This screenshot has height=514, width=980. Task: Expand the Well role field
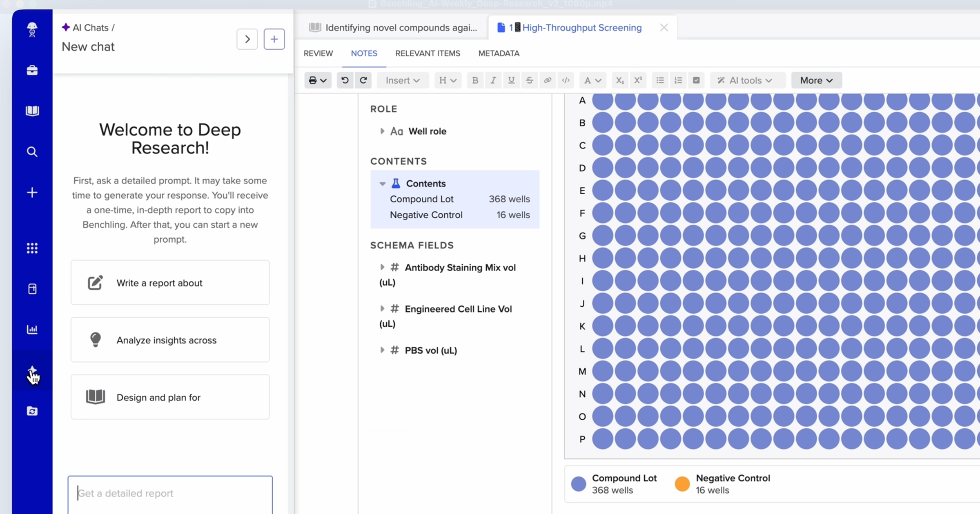382,131
